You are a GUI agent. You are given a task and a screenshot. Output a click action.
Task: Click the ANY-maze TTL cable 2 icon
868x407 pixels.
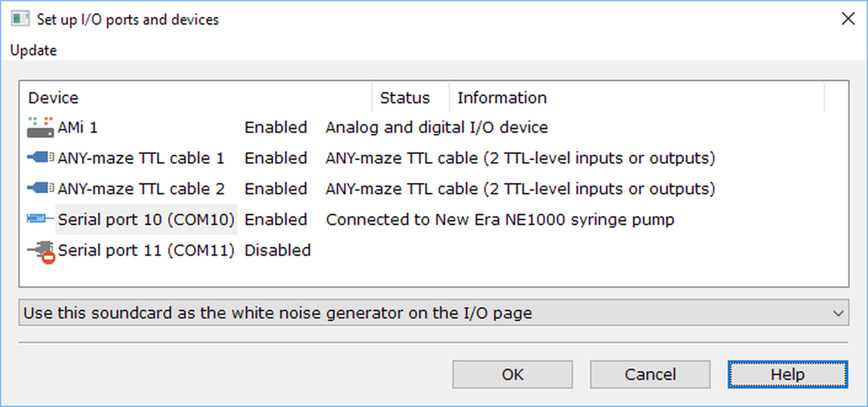tap(41, 189)
